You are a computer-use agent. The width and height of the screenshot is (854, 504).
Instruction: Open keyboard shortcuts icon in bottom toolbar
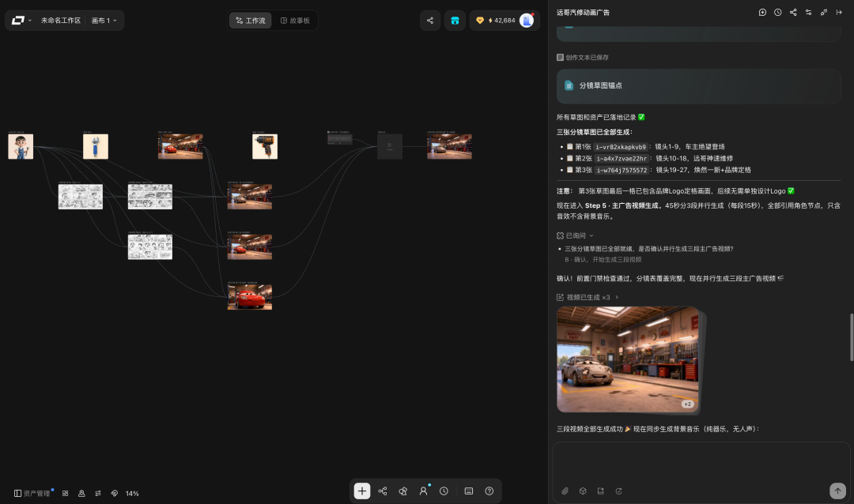click(469, 491)
